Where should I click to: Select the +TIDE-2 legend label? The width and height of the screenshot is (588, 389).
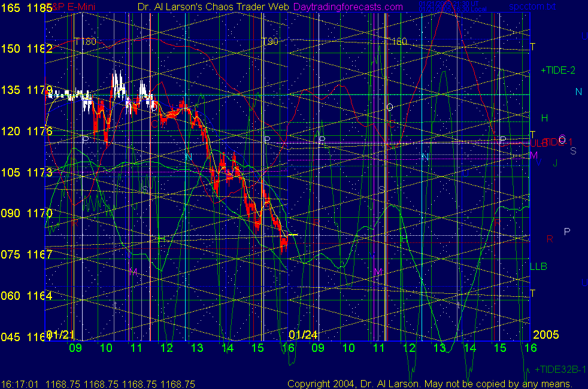[558, 71]
